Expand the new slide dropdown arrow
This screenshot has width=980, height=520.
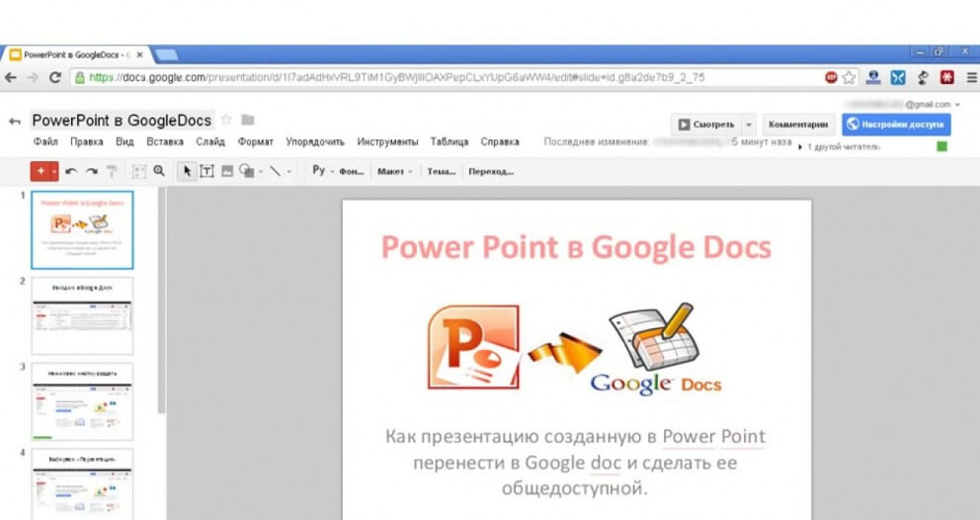(x=54, y=171)
